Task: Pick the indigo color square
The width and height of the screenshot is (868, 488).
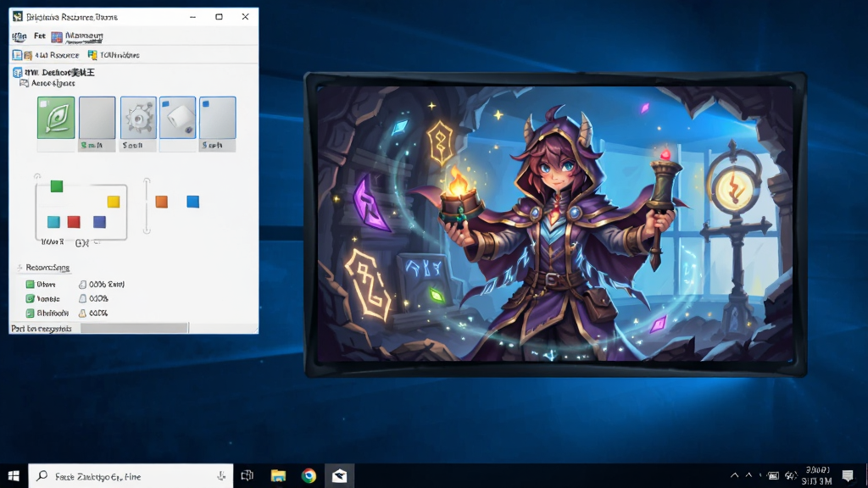Action: (x=100, y=222)
